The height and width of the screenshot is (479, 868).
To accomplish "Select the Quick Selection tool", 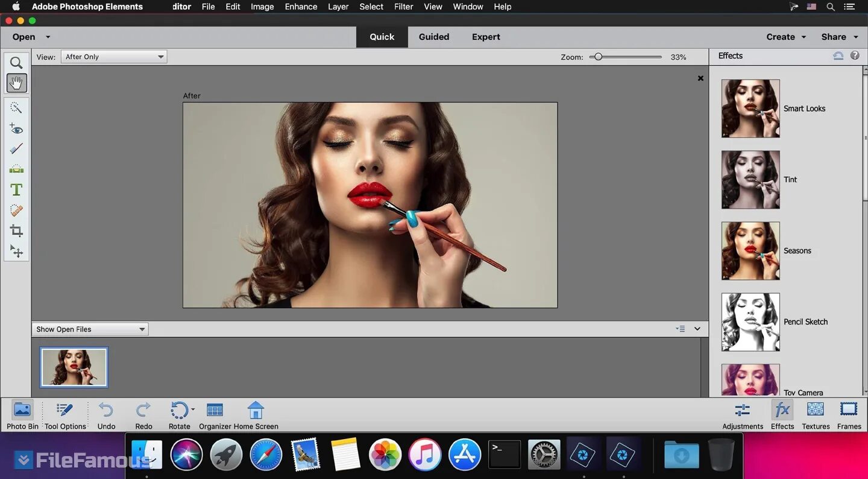I will [16, 108].
